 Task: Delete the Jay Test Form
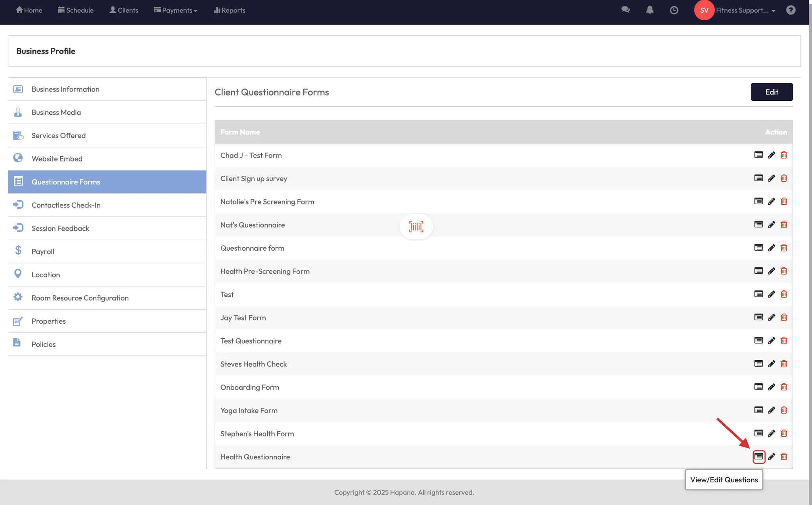pyautogui.click(x=784, y=317)
